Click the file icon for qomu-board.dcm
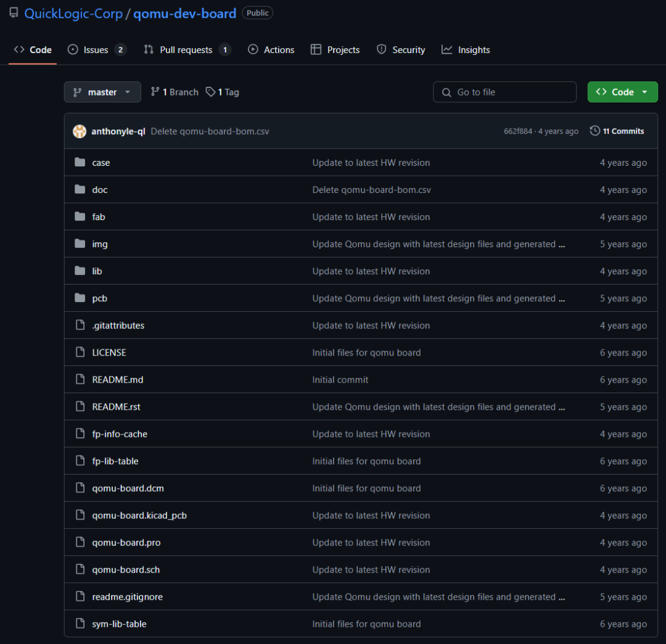Viewport: 666px width, 644px height. pyautogui.click(x=80, y=487)
